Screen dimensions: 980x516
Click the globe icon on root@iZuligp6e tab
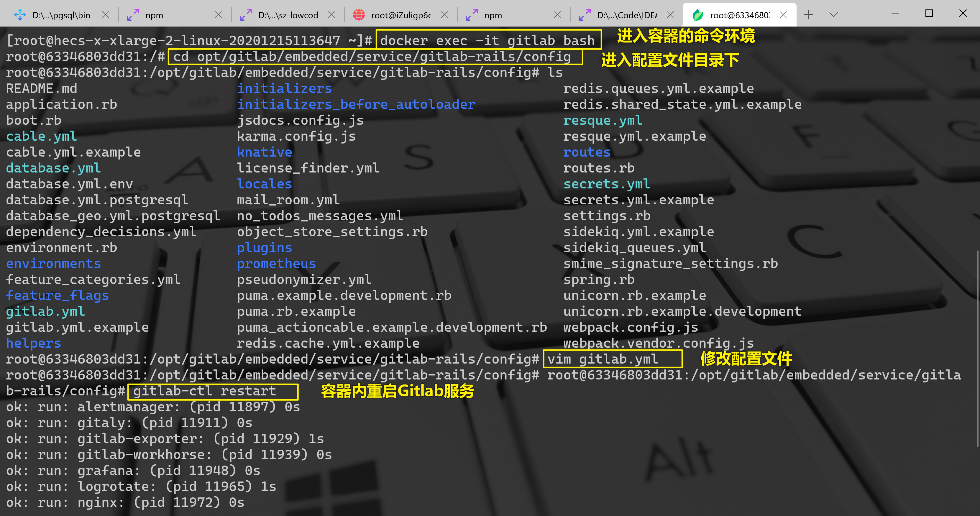359,15
